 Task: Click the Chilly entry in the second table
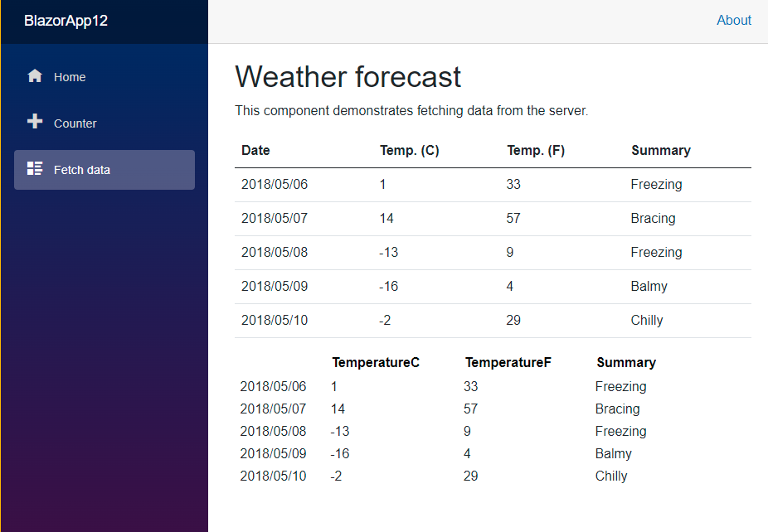pyautogui.click(x=610, y=476)
